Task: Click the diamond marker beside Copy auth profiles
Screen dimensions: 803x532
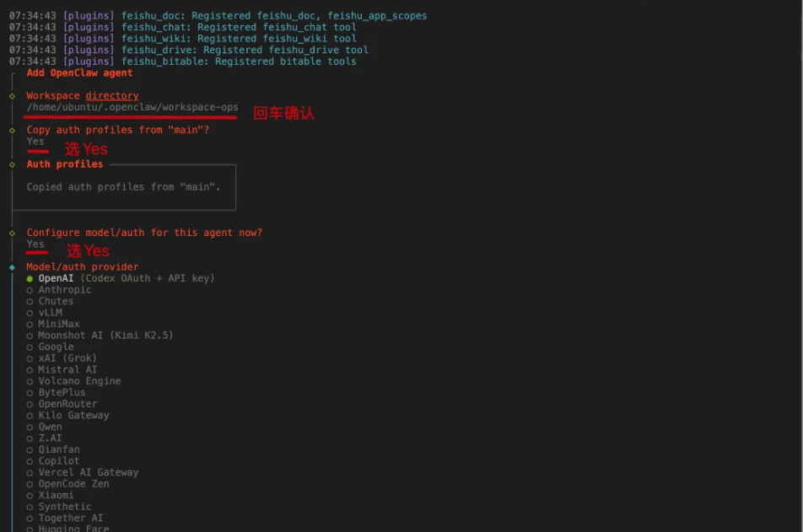Action: pyautogui.click(x=13, y=131)
